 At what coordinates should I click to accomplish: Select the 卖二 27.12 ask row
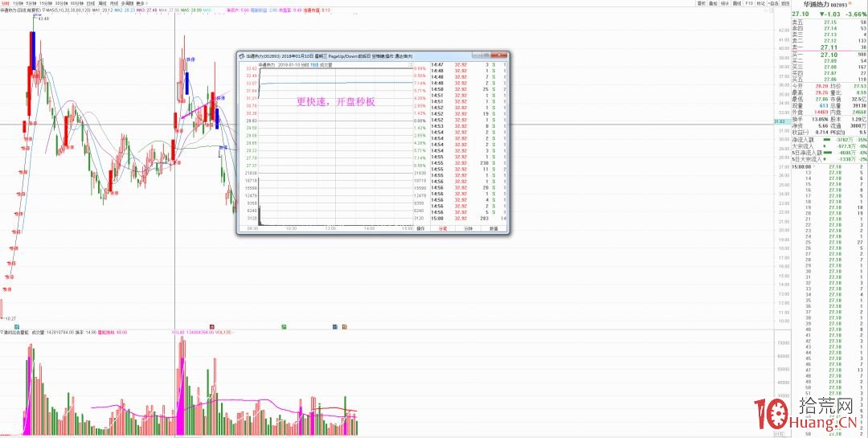click(829, 40)
